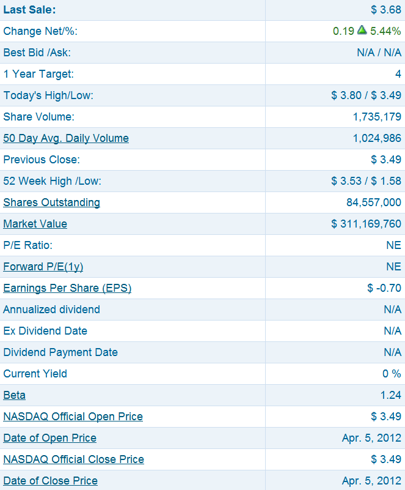The width and height of the screenshot is (405, 490).
Task: Click the green up-arrow change icon
Action: click(362, 30)
